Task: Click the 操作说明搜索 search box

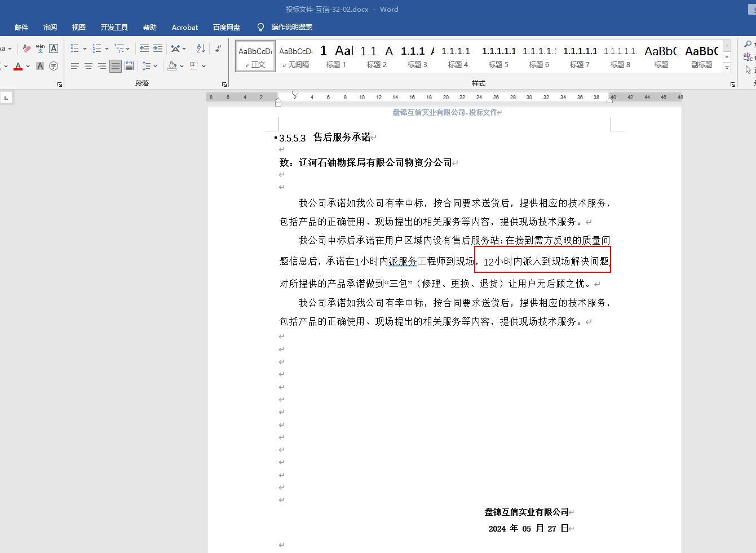Action: [292, 27]
